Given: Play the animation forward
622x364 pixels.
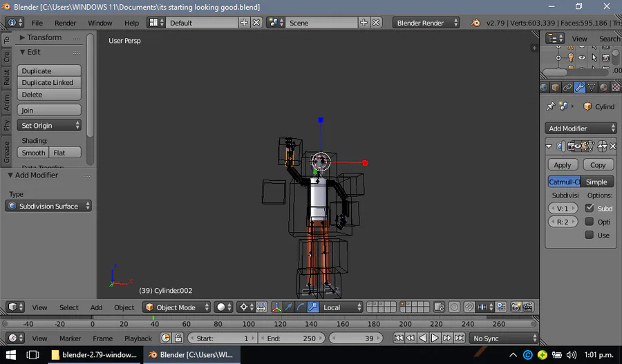Looking at the screenshot, I should point(435,338).
